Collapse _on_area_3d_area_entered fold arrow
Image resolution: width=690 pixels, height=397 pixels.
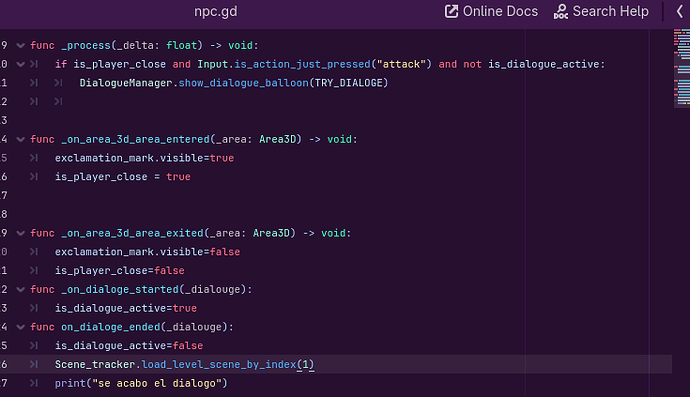tap(20, 139)
